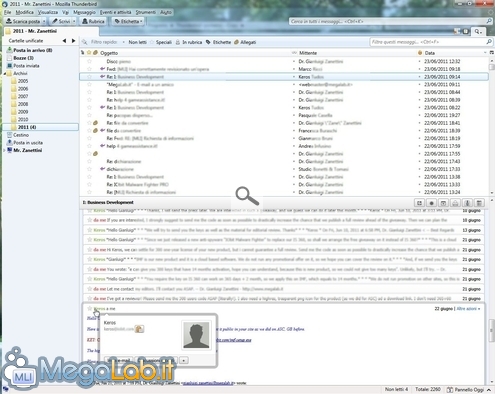The width and height of the screenshot is (495, 394).
Task: Sort messages by Oggetto column
Action: (195, 53)
